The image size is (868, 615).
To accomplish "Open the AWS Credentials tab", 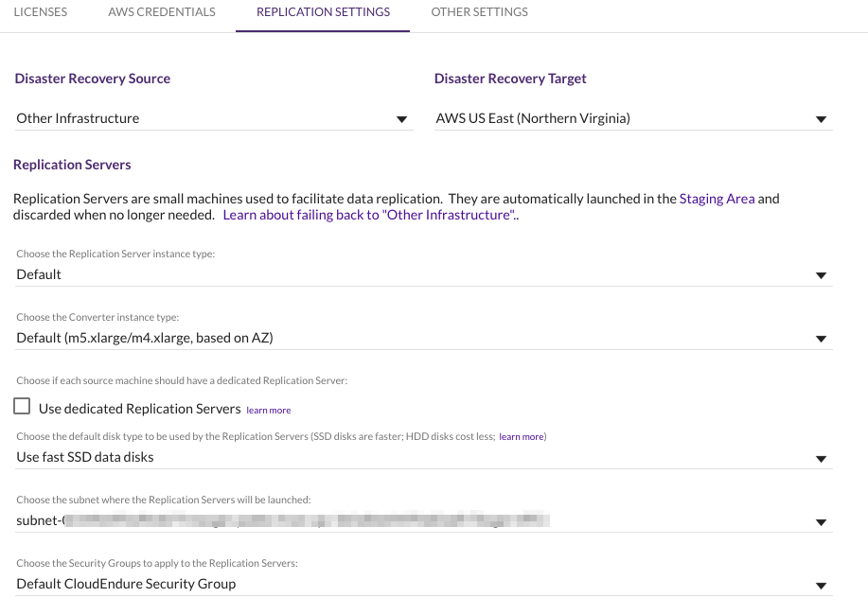I will tap(162, 12).
